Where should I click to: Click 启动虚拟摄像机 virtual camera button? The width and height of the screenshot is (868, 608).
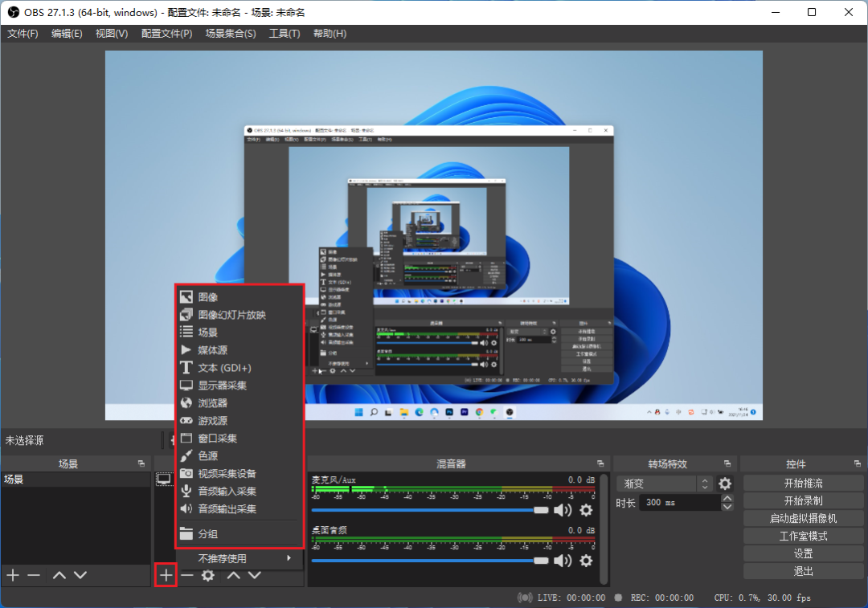[x=803, y=518]
